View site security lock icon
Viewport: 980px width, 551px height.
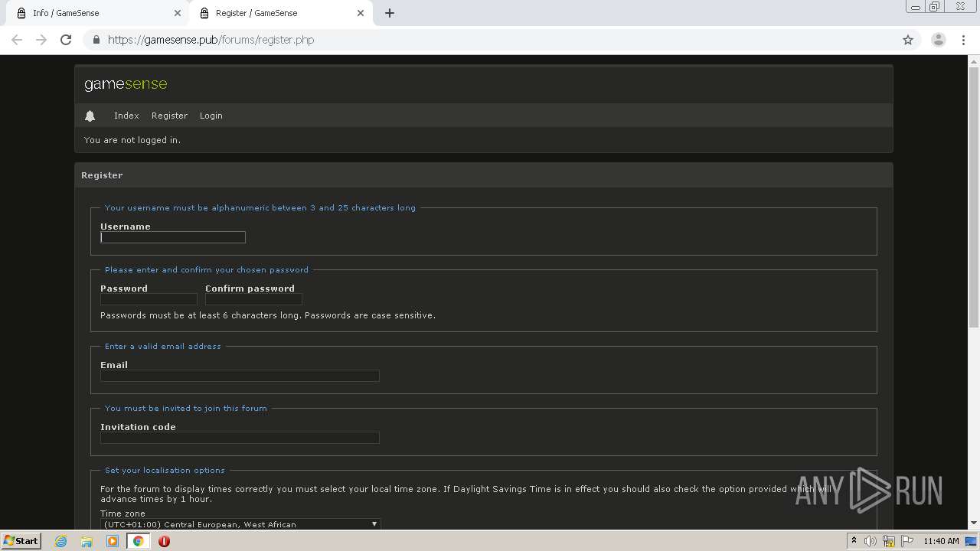click(96, 40)
